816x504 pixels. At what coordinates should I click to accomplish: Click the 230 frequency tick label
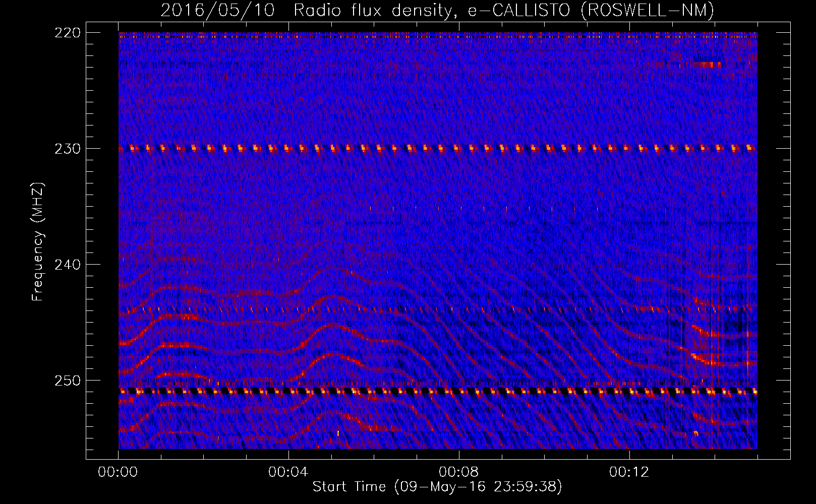(x=67, y=149)
